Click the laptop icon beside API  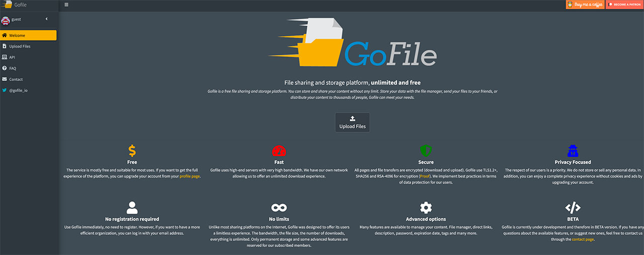(5, 57)
